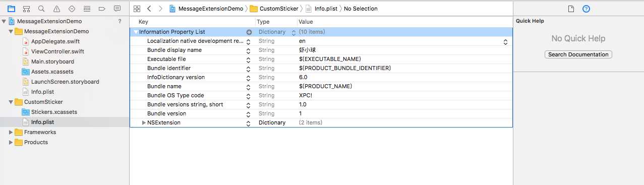
Task: Expand the NSExtension dictionary row
Action: pos(144,122)
